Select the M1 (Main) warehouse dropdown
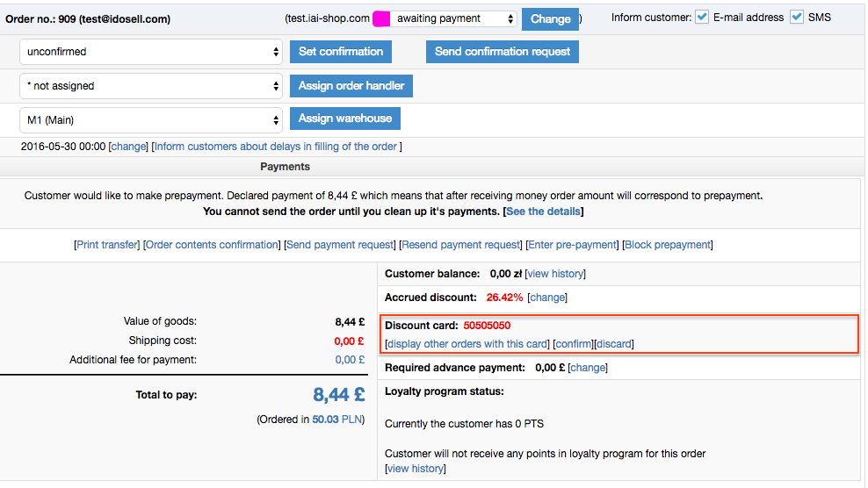Screen dimensions: 868x488 click(x=151, y=120)
